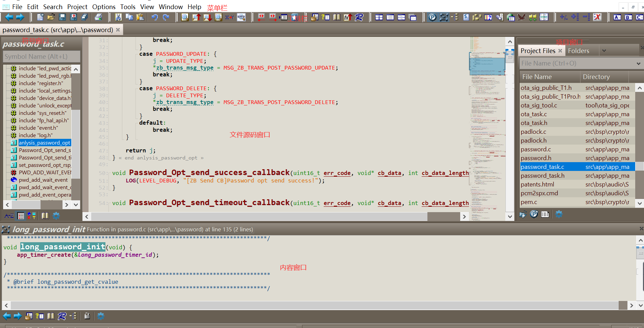Open the File menu
644x328 pixels.
click(x=17, y=7)
